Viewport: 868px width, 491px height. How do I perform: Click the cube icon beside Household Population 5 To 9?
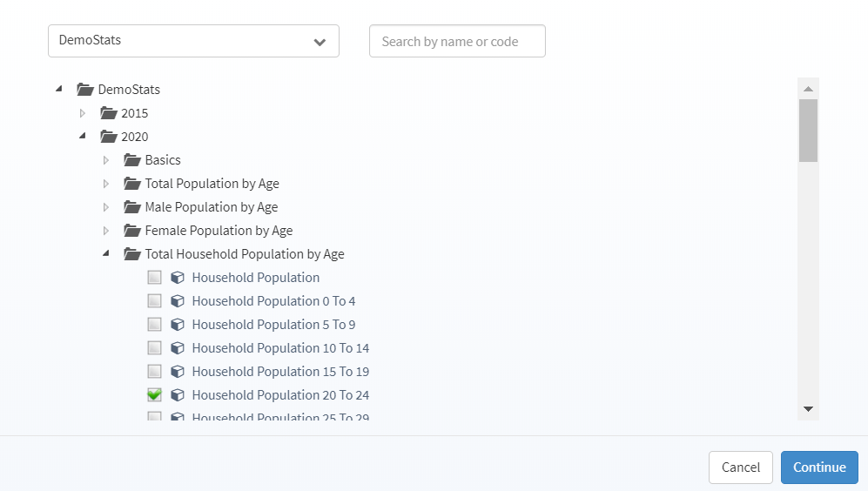click(x=177, y=325)
